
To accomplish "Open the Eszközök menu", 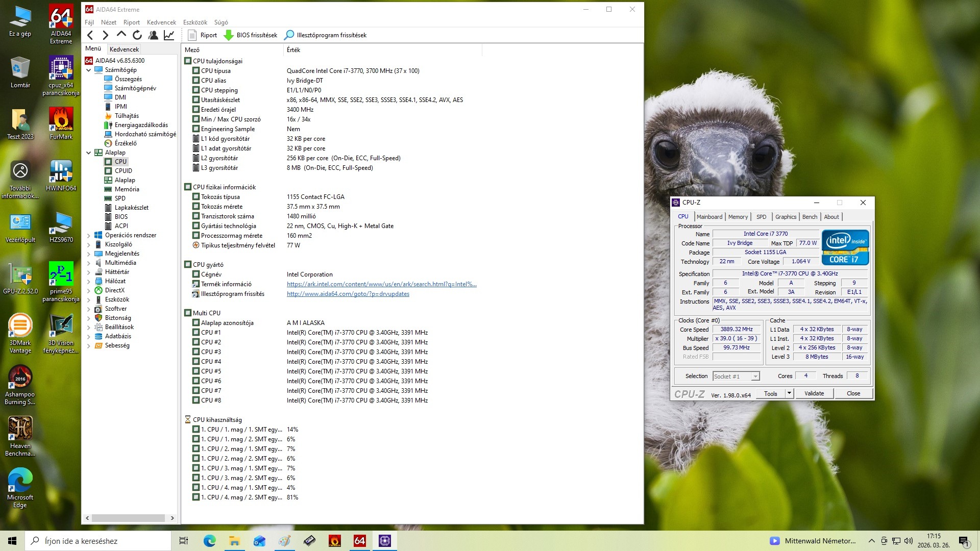I will pyautogui.click(x=195, y=22).
